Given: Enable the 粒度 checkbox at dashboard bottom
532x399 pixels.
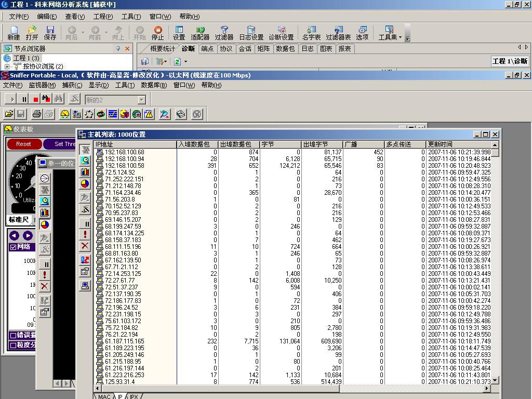Looking at the screenshot, I should point(13,345).
